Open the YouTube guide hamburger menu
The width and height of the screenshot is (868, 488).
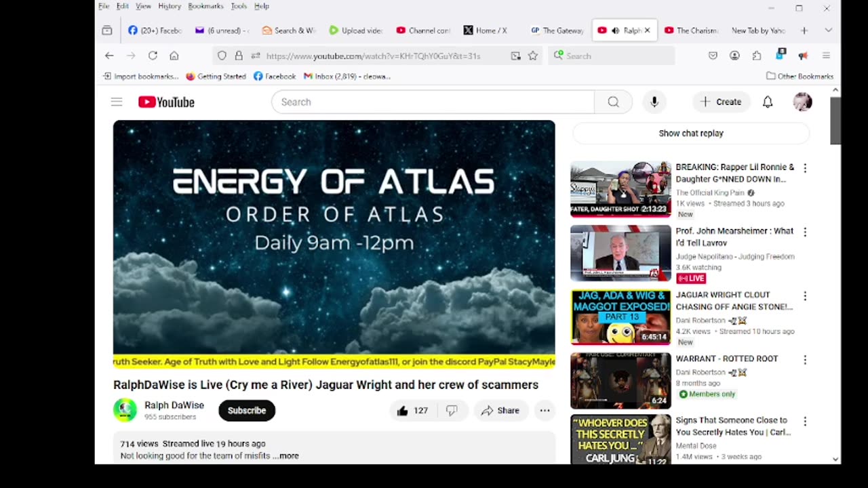coord(117,102)
